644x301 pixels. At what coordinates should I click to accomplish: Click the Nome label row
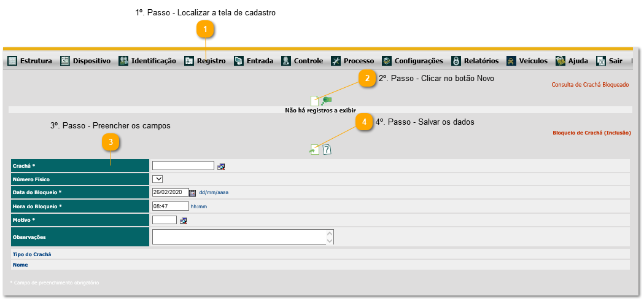click(320, 265)
